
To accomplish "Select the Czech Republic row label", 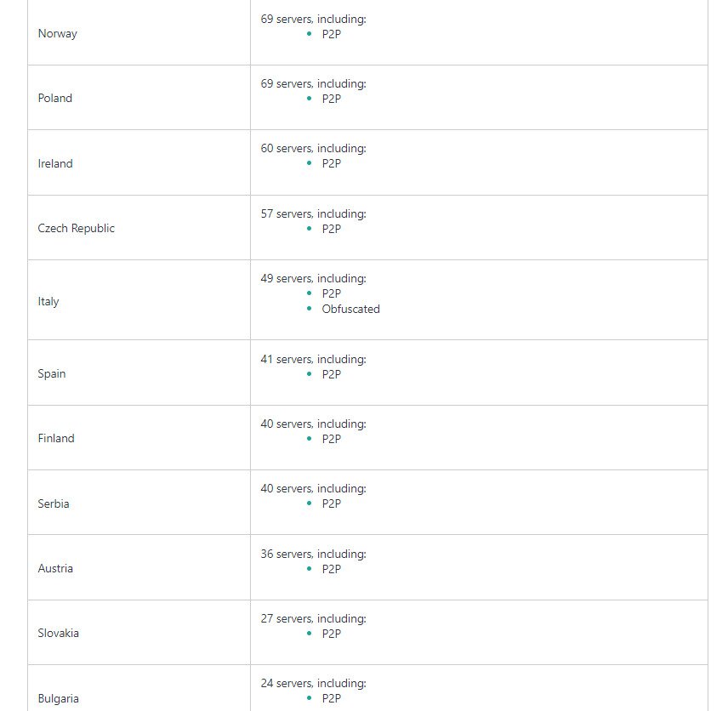I will 77,229.
